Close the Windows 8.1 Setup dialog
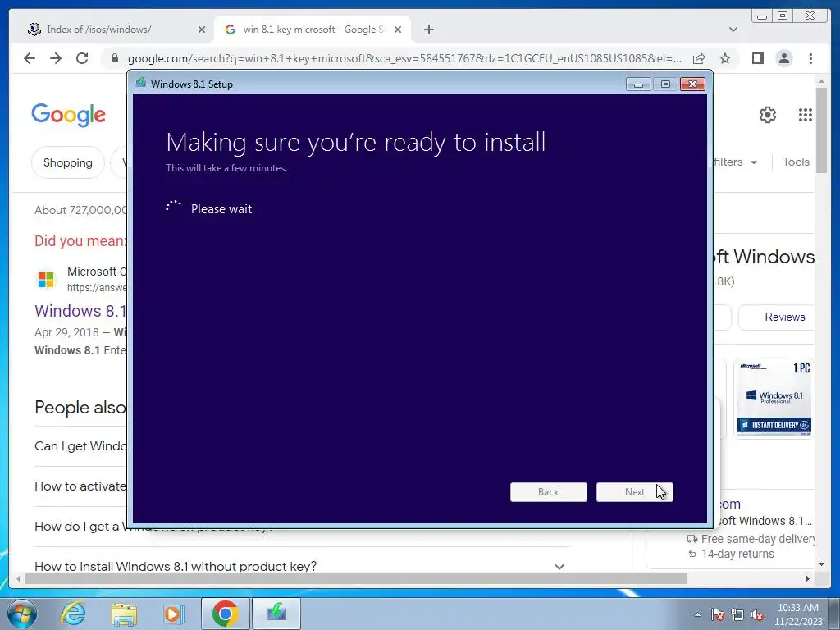Viewport: 840px width, 630px height. 692,84
